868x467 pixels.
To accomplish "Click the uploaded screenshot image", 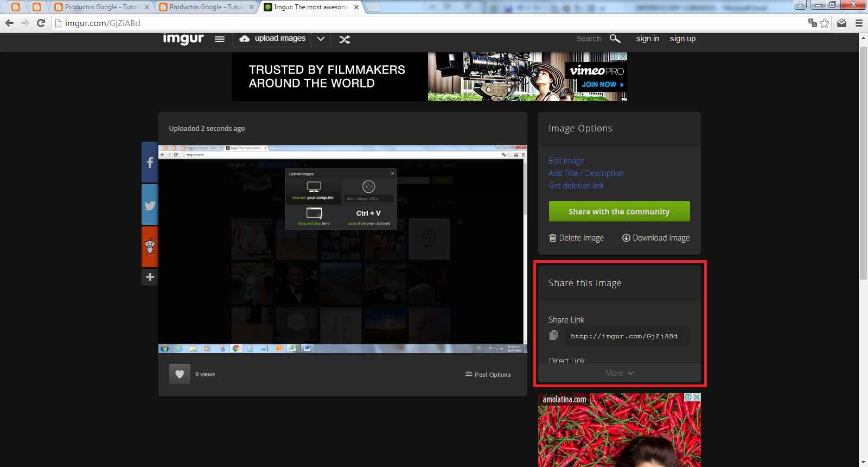I will tap(343, 249).
